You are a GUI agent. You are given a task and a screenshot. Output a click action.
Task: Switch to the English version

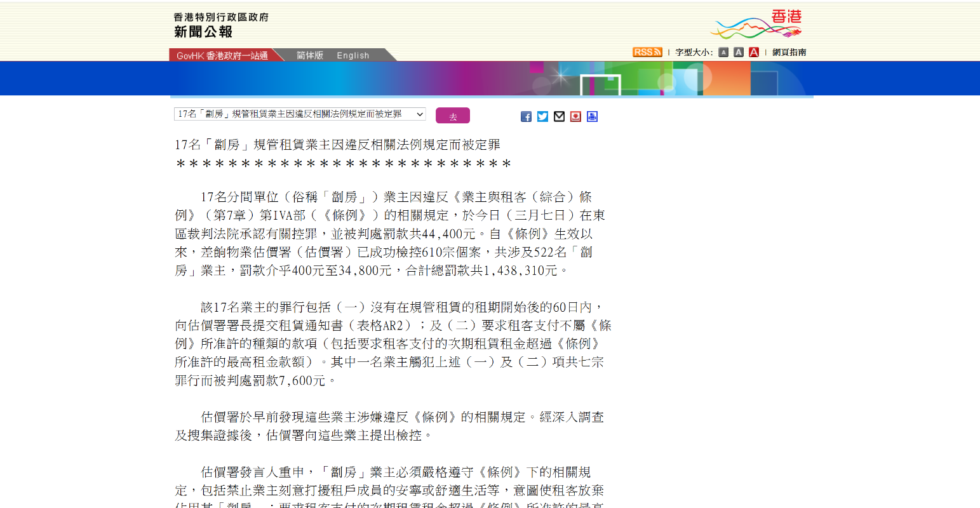pyautogui.click(x=353, y=56)
